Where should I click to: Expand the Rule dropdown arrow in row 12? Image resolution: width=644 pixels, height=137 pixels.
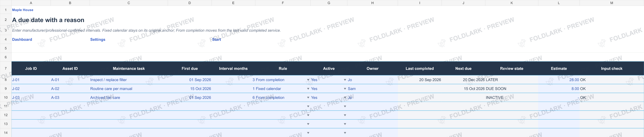(x=308, y=115)
